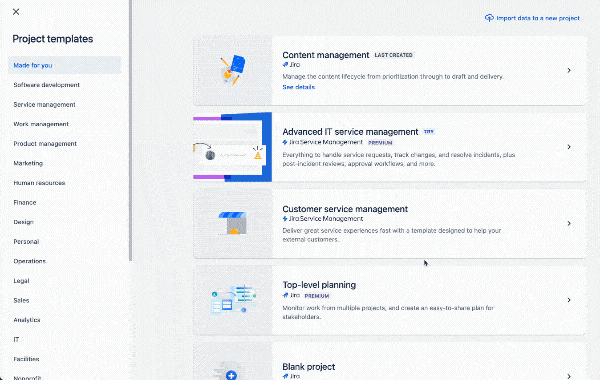Click the Project templates heading
Viewport: 600px width, 380px height.
click(53, 39)
